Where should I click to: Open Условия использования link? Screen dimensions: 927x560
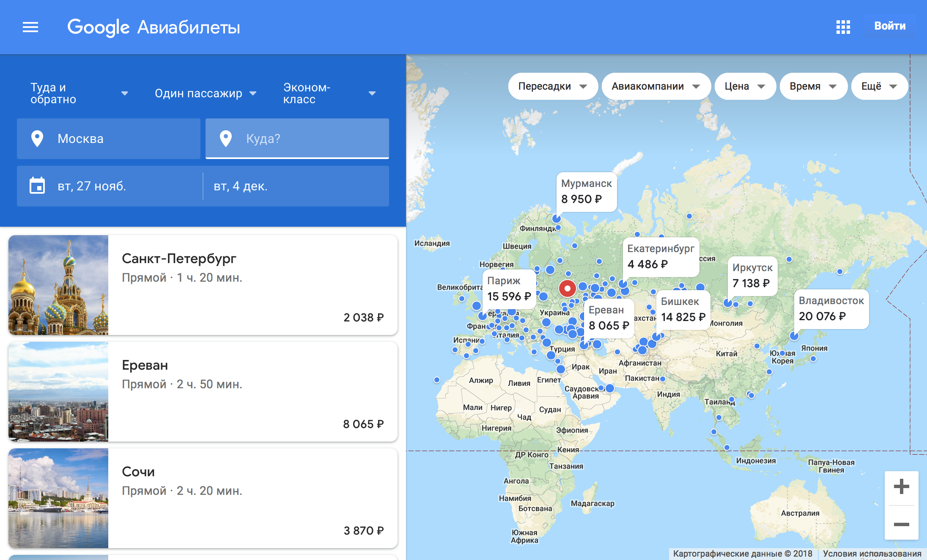click(x=872, y=554)
